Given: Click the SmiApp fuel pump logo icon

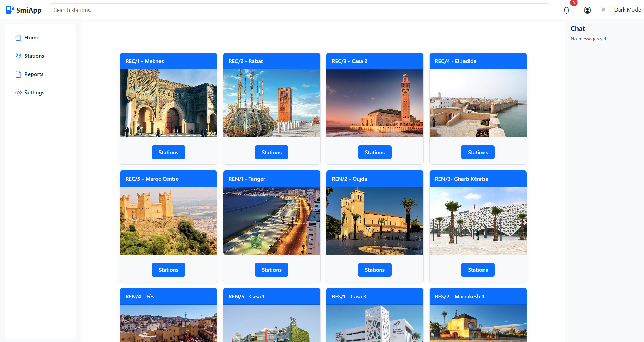Looking at the screenshot, I should [10, 10].
